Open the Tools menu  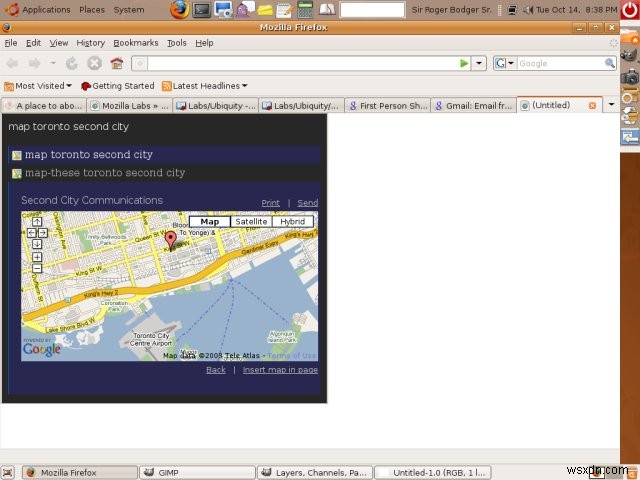pos(177,43)
